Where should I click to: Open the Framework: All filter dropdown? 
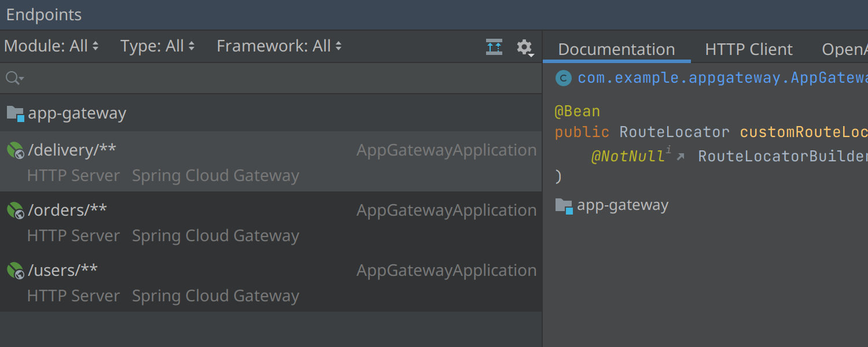pyautogui.click(x=279, y=46)
